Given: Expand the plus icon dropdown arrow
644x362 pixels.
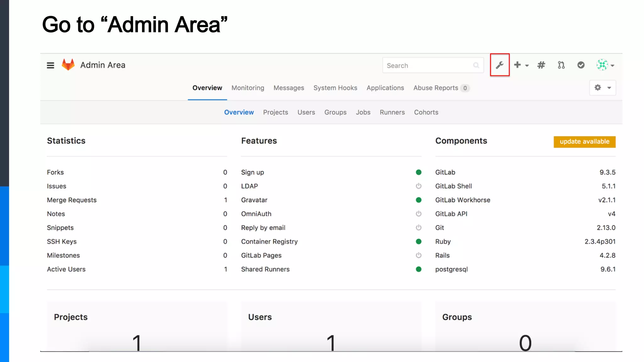Looking at the screenshot, I should (x=527, y=66).
